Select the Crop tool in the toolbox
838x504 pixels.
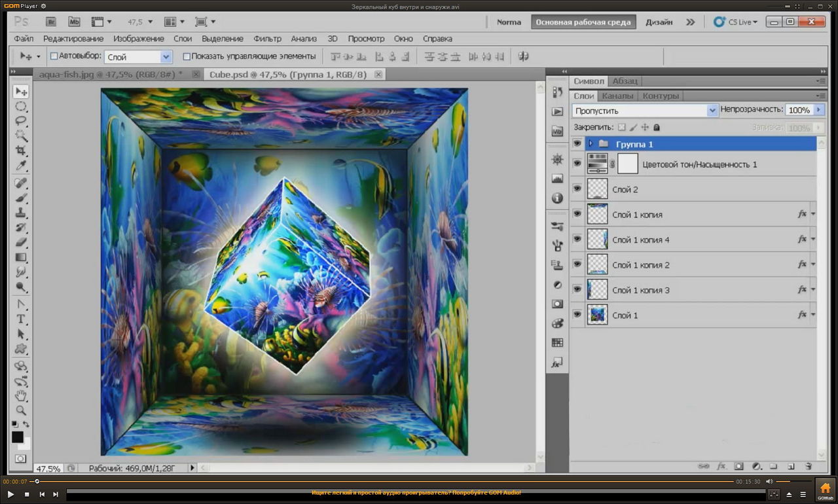click(x=21, y=151)
